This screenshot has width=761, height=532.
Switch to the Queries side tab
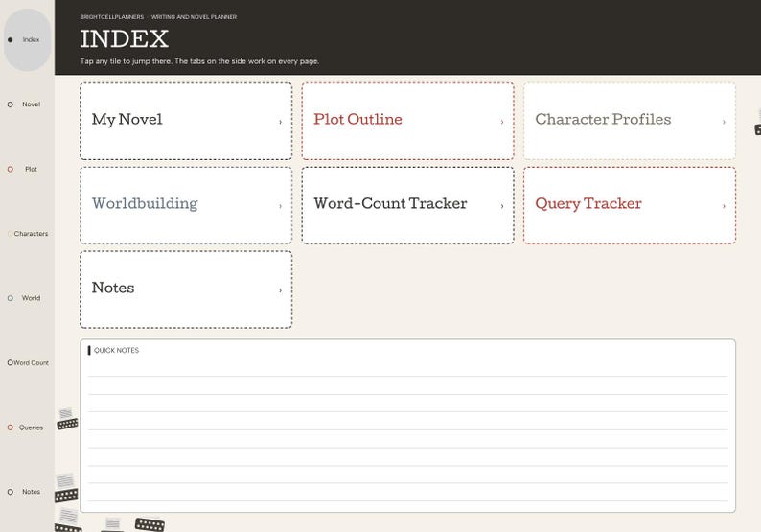point(28,428)
